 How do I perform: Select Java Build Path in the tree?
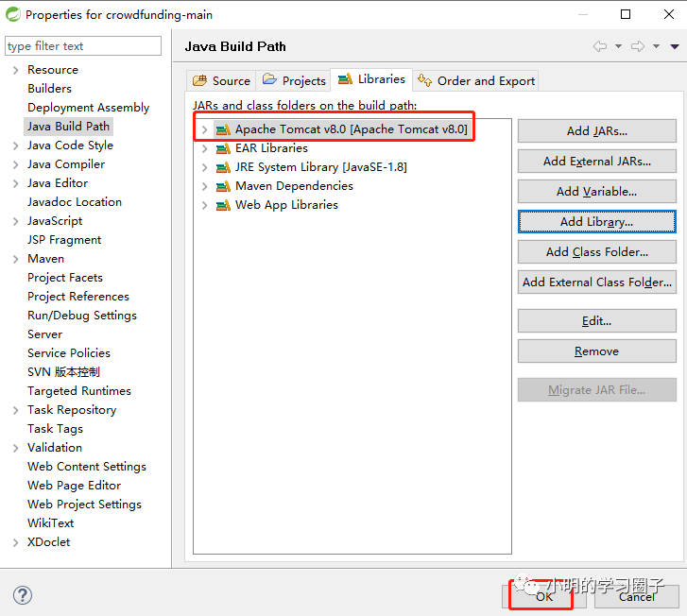(x=68, y=127)
